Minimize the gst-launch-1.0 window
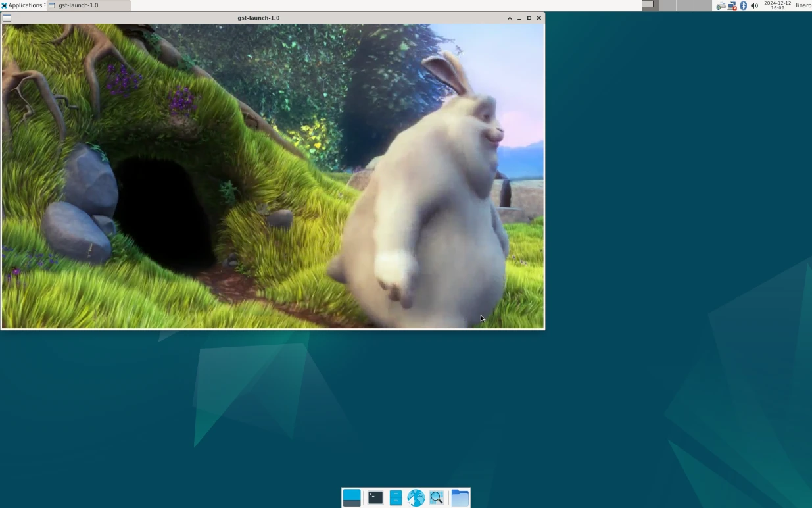The width and height of the screenshot is (812, 508). coord(519,18)
